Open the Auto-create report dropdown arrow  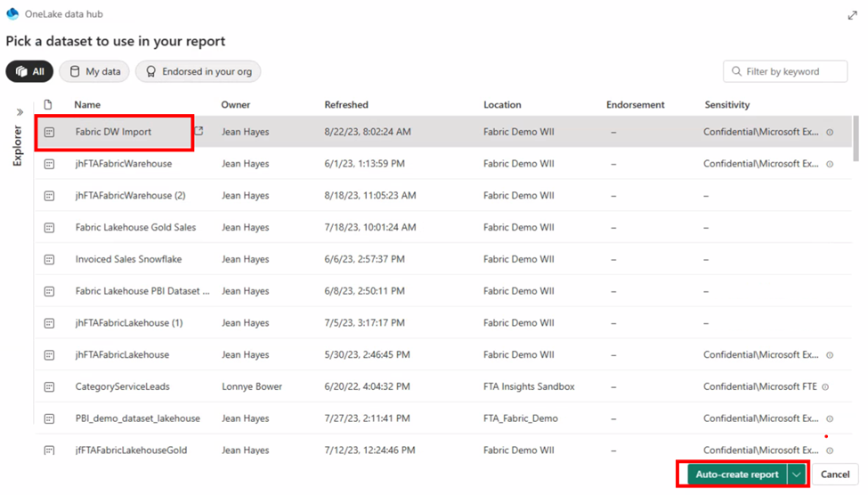coord(796,475)
